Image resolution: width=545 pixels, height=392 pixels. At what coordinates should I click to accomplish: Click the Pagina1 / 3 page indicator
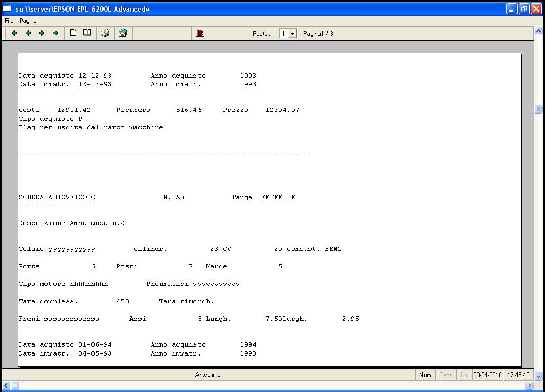(x=318, y=34)
